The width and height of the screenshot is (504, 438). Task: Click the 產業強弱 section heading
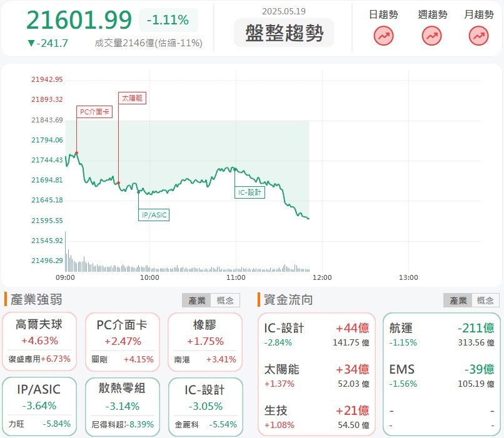36,299
